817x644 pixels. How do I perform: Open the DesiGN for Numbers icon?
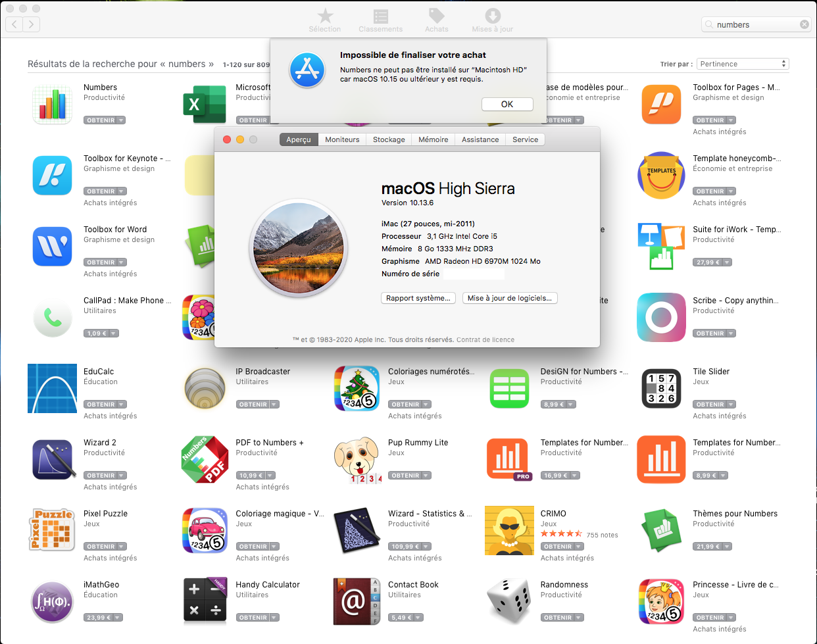[x=509, y=388]
